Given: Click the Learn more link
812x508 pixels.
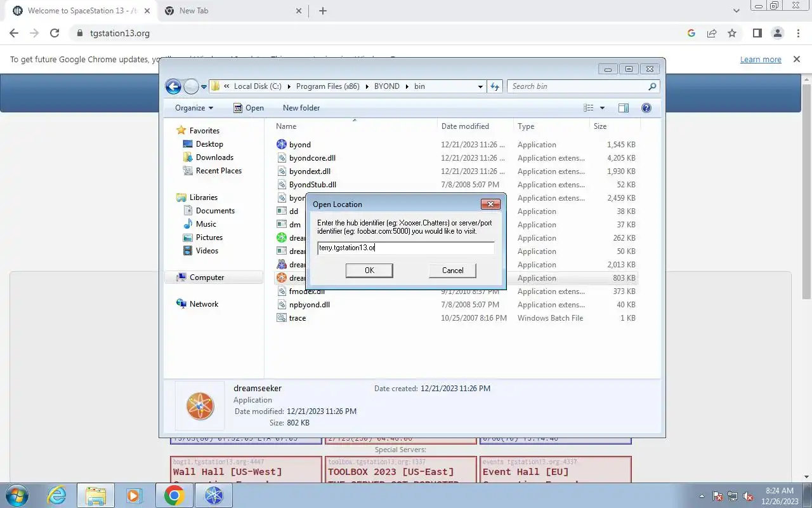Looking at the screenshot, I should (x=761, y=59).
